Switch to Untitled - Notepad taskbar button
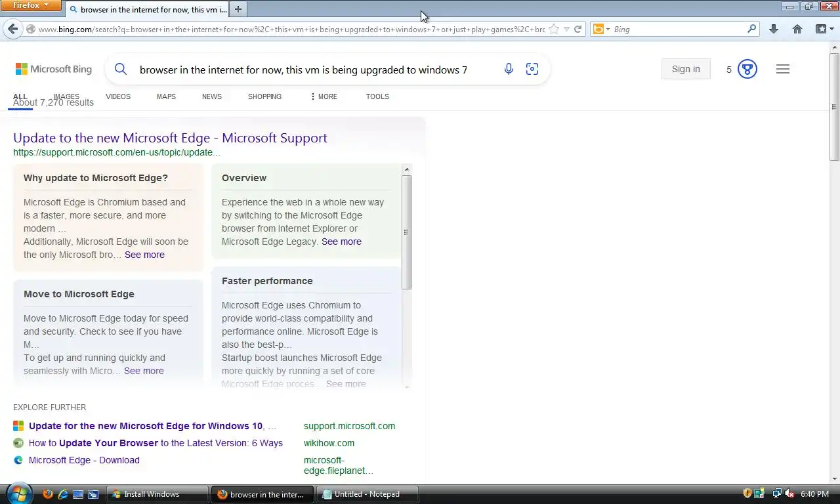 pyautogui.click(x=367, y=494)
